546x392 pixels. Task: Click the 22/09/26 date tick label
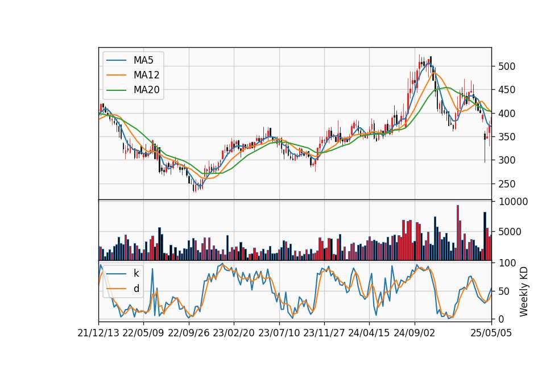(x=188, y=333)
